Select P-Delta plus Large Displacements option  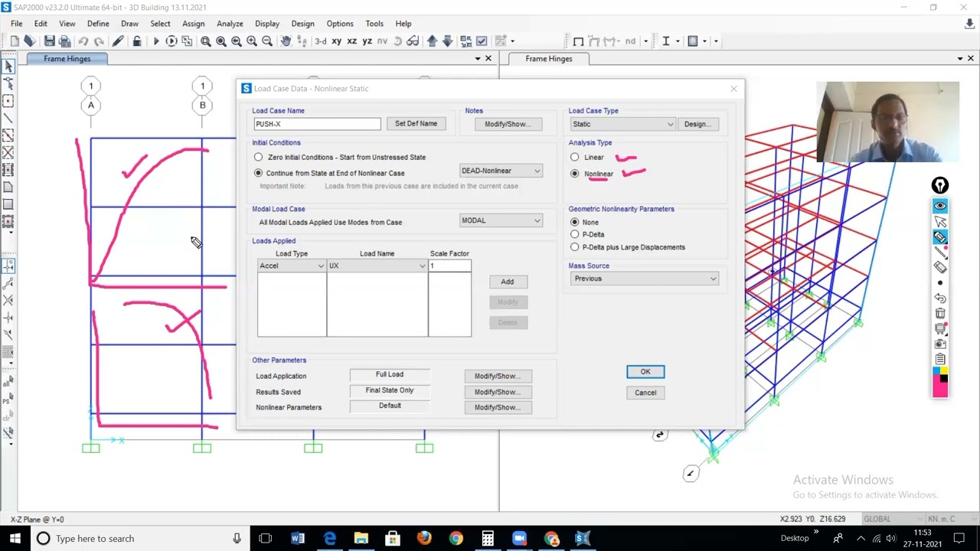(575, 247)
